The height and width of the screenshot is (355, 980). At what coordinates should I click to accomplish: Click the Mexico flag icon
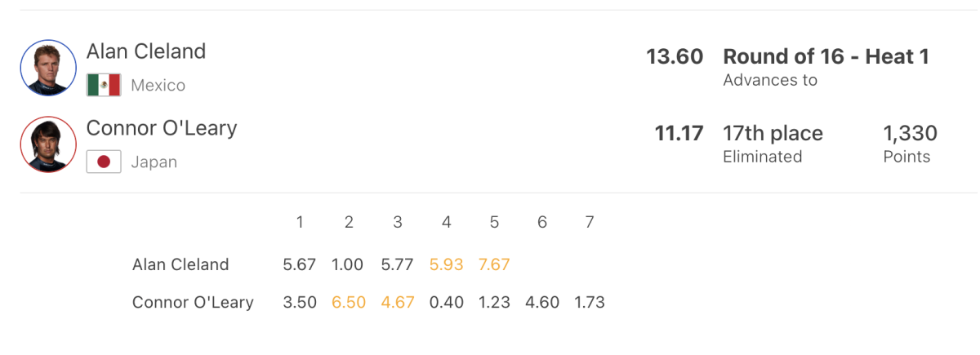coord(104,86)
